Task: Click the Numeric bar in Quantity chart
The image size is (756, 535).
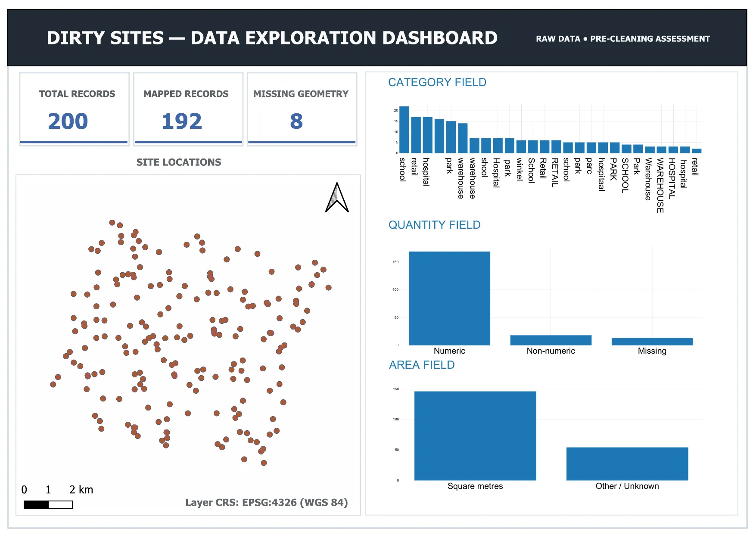Action: [449, 298]
